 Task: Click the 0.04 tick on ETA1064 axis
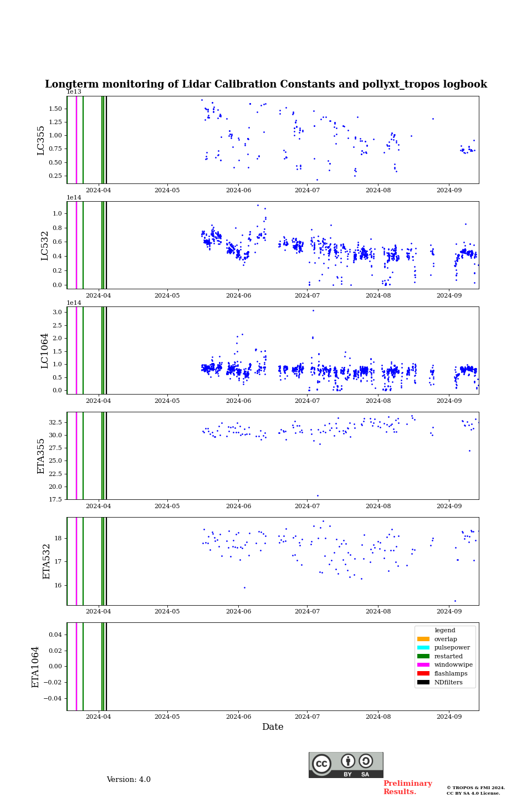tap(55, 635)
